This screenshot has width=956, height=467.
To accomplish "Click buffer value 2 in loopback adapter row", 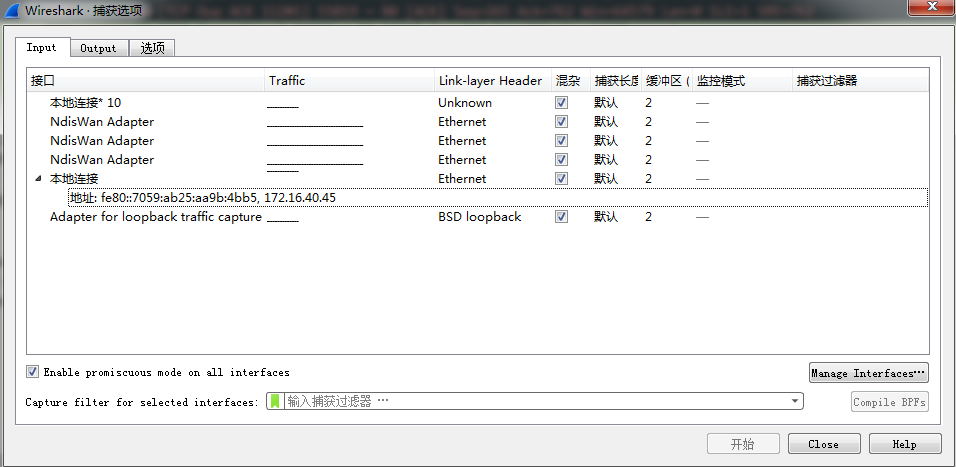I will pos(648,216).
